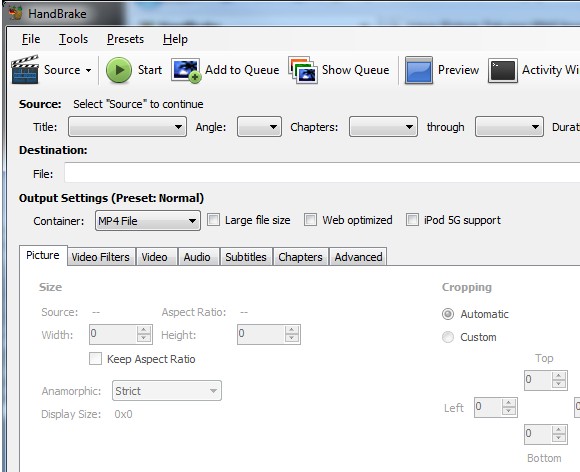Viewport: 580px width, 472px height.
Task: Click the 'Select "Source" to continue' text
Action: [x=138, y=104]
